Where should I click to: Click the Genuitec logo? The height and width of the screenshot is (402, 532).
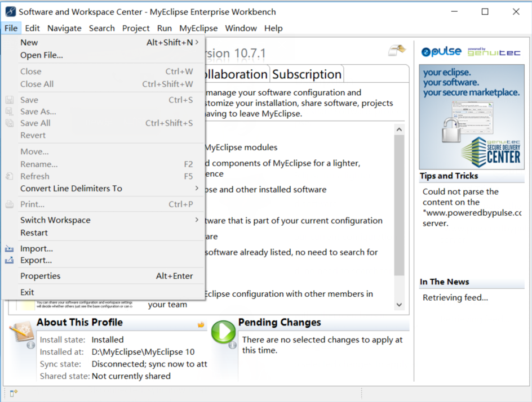tap(494, 52)
